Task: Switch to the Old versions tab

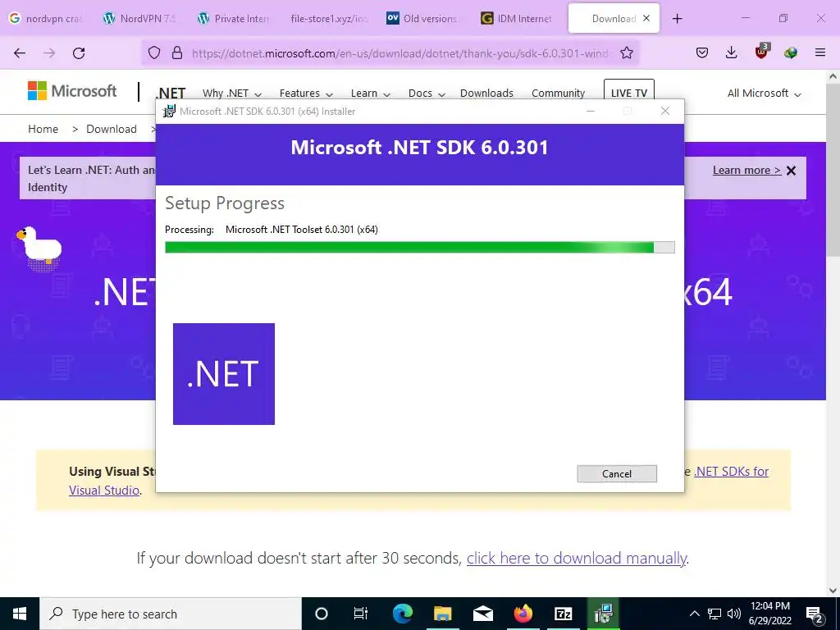Action: [423, 18]
